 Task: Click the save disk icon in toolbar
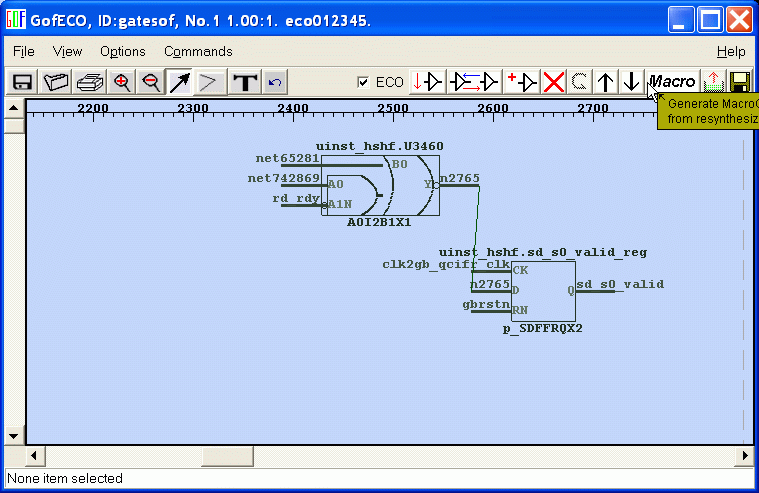click(21, 82)
